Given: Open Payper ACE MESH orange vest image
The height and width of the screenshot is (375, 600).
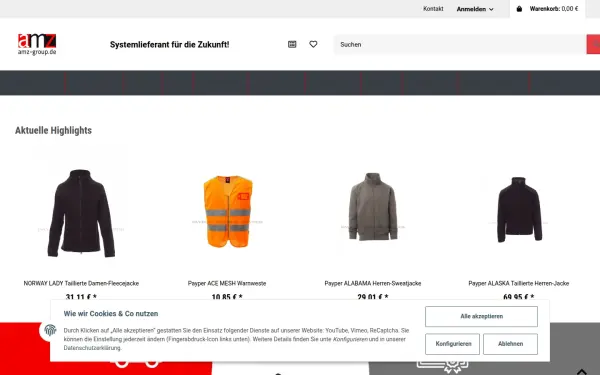Looking at the screenshot, I should [228, 211].
